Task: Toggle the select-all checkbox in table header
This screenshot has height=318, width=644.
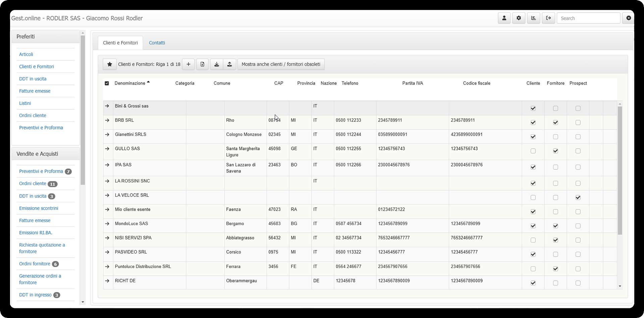Action: [107, 83]
